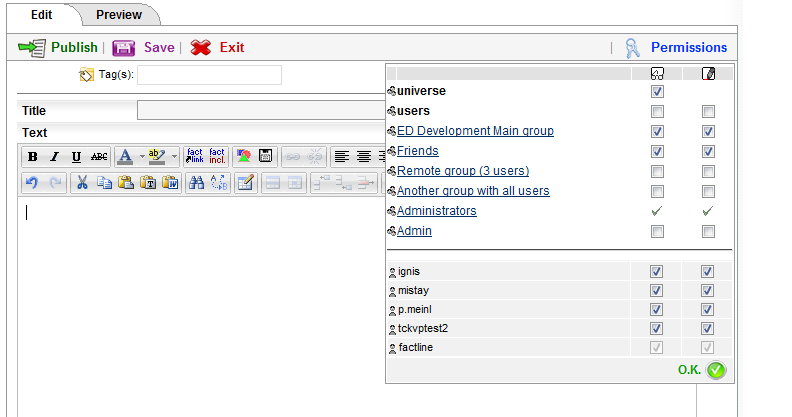Uncheck read permission for ignis
The height and width of the screenshot is (417, 792).
pos(656,271)
